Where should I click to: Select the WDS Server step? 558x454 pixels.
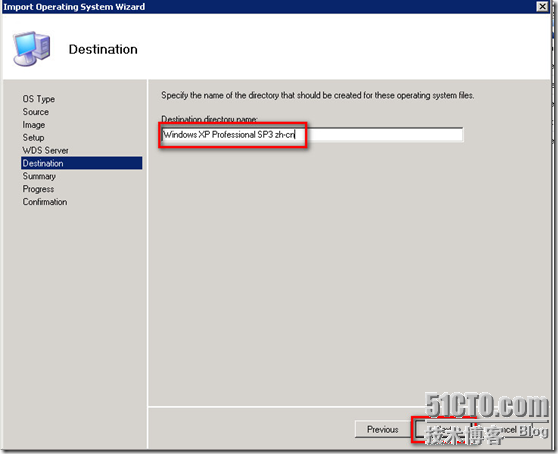point(45,150)
